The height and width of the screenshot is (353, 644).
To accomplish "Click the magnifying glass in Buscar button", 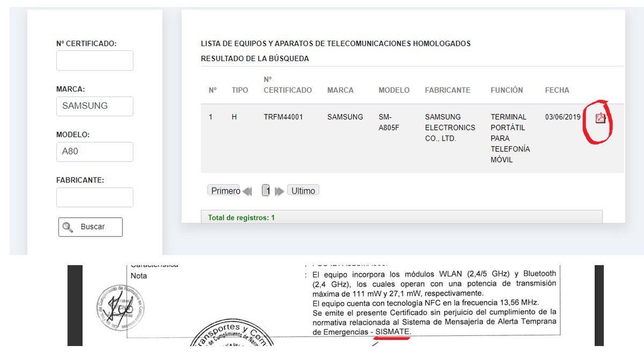I will (68, 227).
